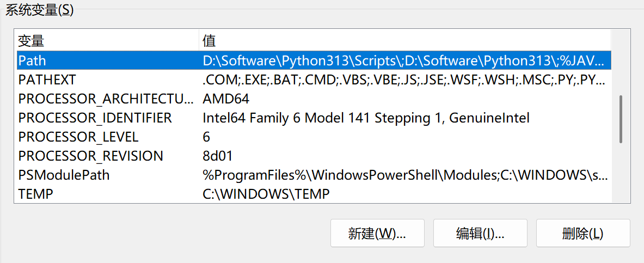
Task: Click the 8d01 revision value
Action: click(218, 156)
